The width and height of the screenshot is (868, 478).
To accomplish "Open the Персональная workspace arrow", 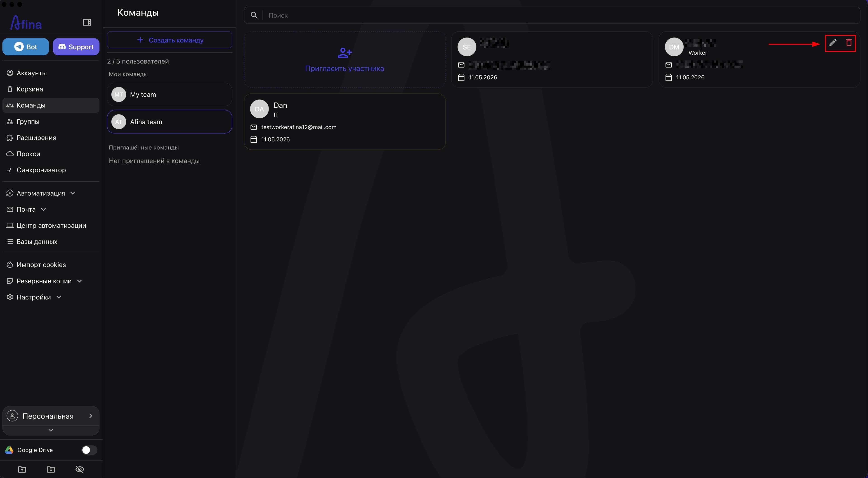I will [x=90, y=416].
